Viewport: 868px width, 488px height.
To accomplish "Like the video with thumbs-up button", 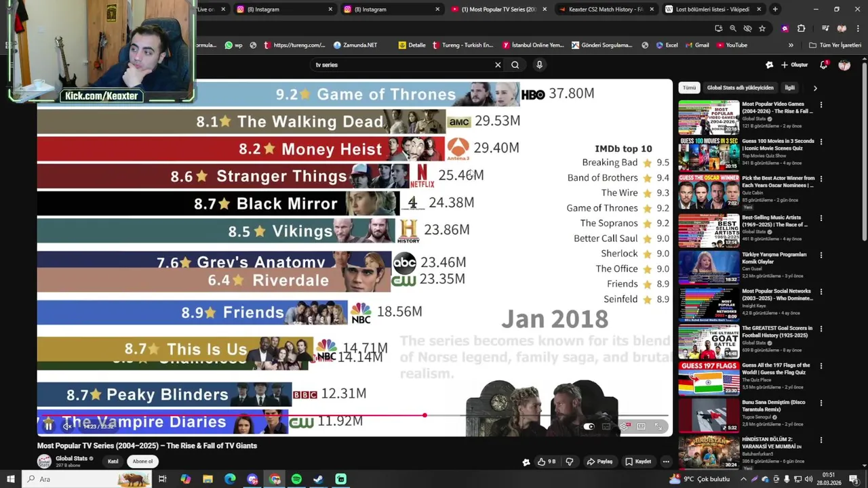I will coord(547,462).
